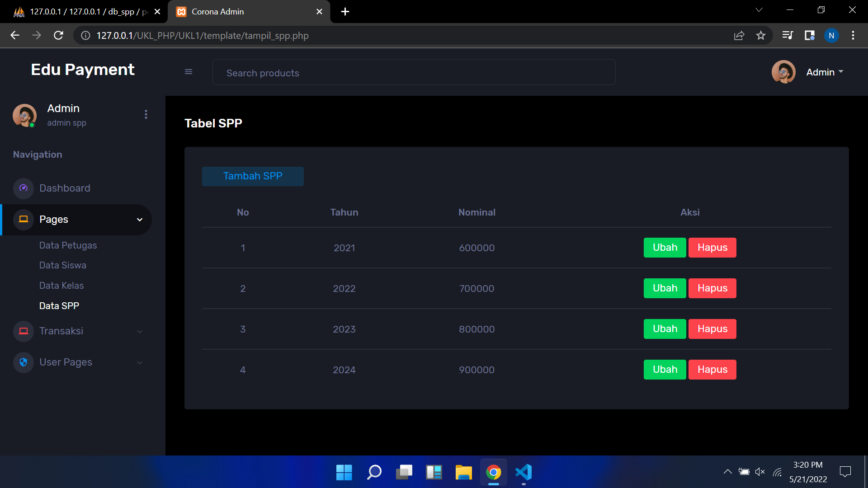Click the Tambah SPP button

click(253, 176)
